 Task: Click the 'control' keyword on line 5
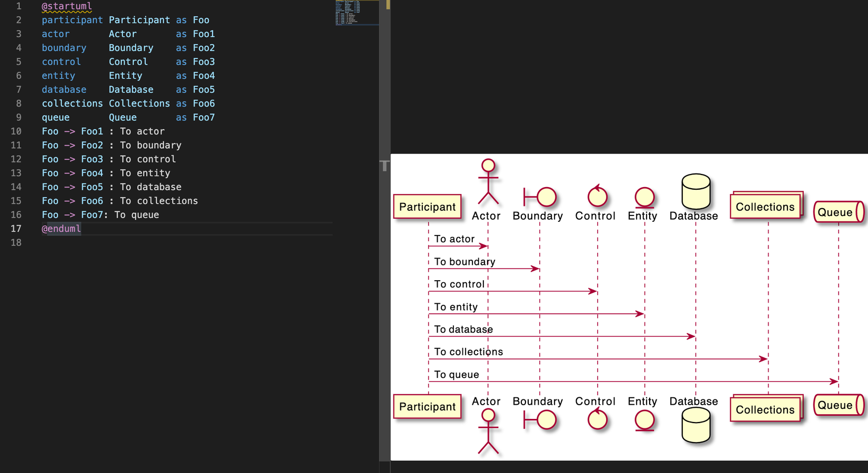coord(62,61)
